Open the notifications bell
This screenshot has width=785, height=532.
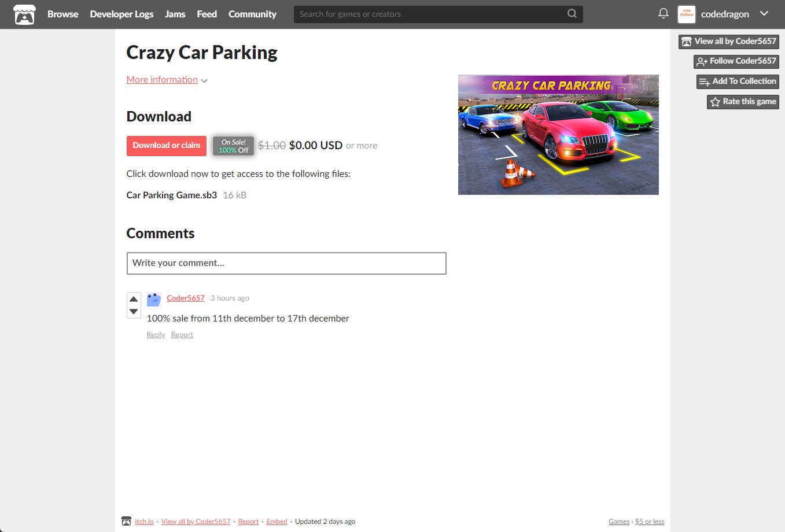(664, 13)
